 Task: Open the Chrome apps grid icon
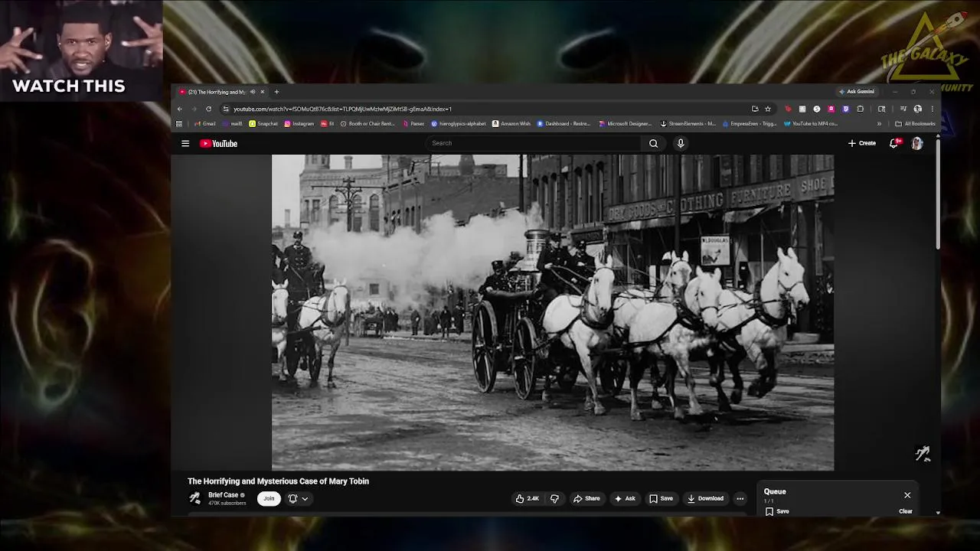[x=179, y=123]
